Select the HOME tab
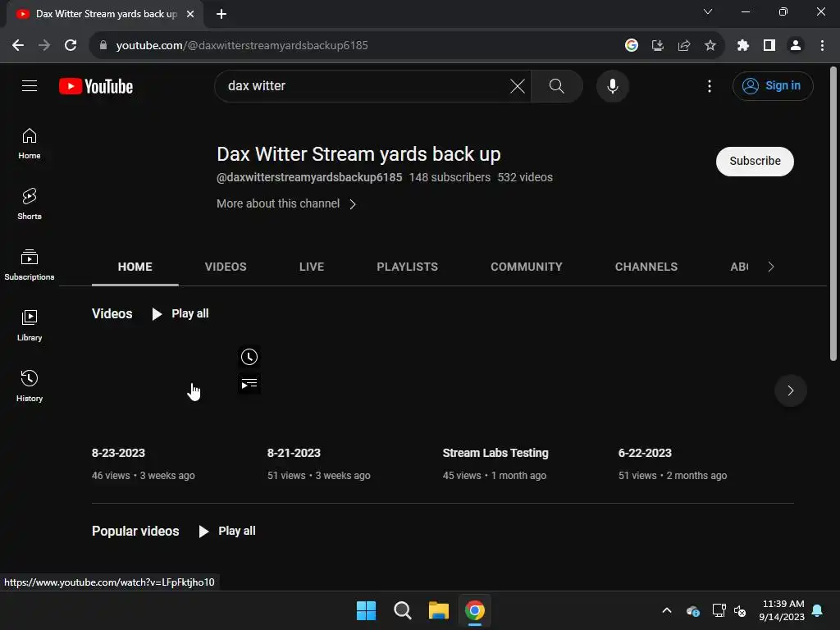Viewport: 840px width, 630px height. point(135,267)
